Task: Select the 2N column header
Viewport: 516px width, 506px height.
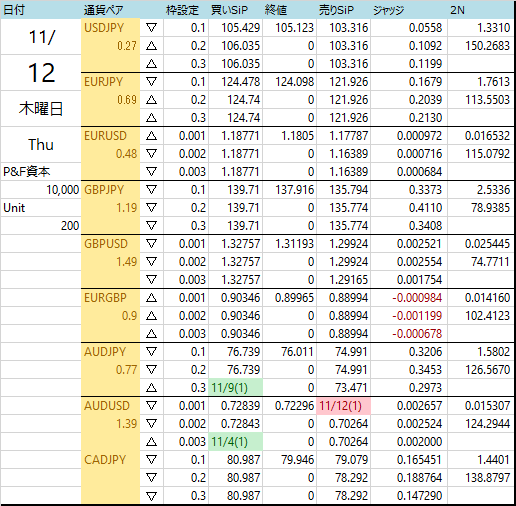Action: point(457,10)
